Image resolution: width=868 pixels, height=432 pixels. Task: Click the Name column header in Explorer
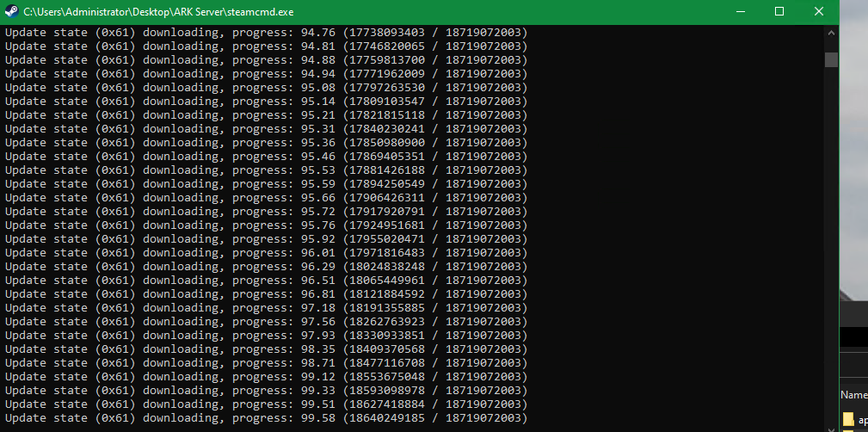(x=854, y=394)
